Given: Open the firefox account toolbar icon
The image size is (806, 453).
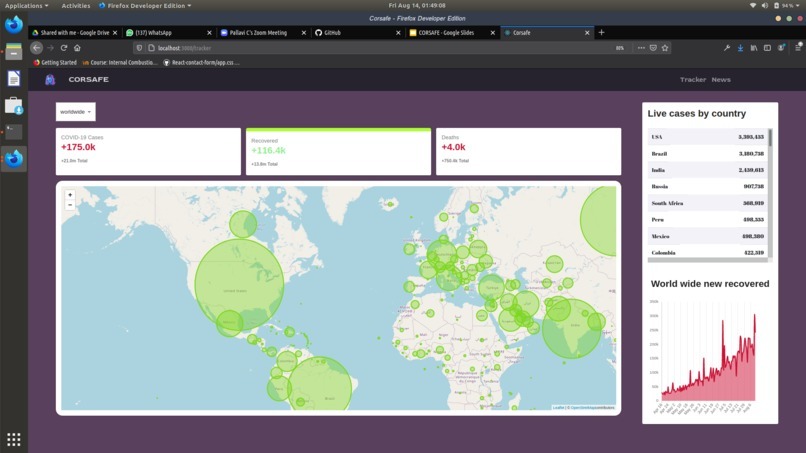Looking at the screenshot, I should pos(781,48).
